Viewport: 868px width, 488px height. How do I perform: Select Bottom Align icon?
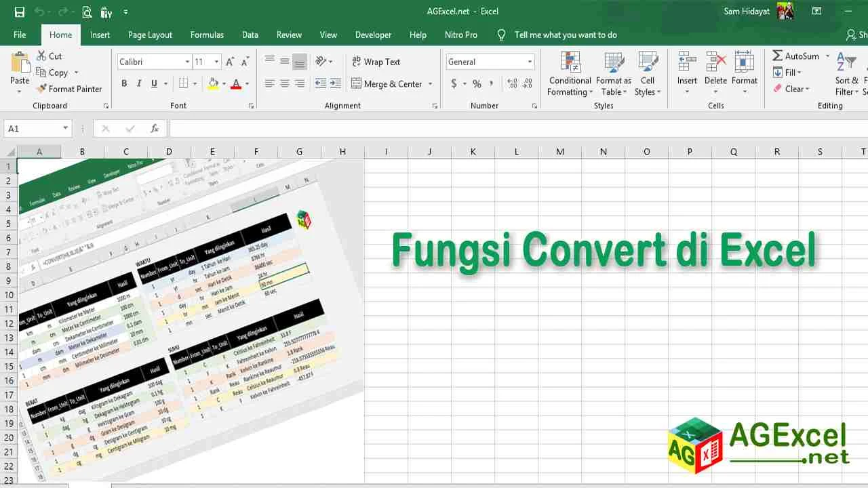pyautogui.click(x=300, y=62)
